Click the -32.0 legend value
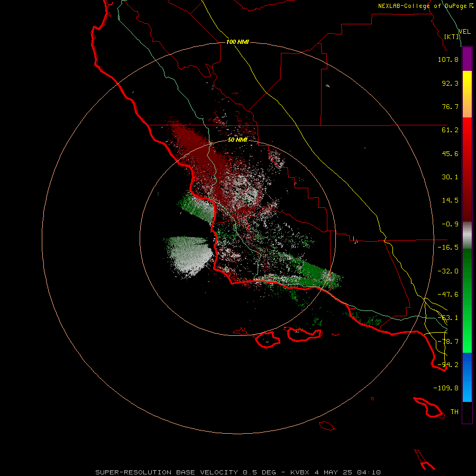Image resolution: width=476 pixels, height=476 pixels. pos(448,271)
